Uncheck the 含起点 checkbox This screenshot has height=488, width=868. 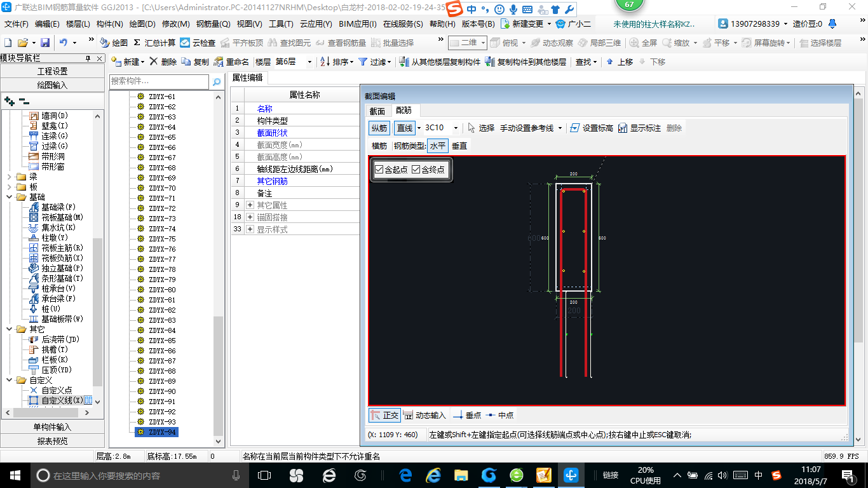pyautogui.click(x=379, y=169)
